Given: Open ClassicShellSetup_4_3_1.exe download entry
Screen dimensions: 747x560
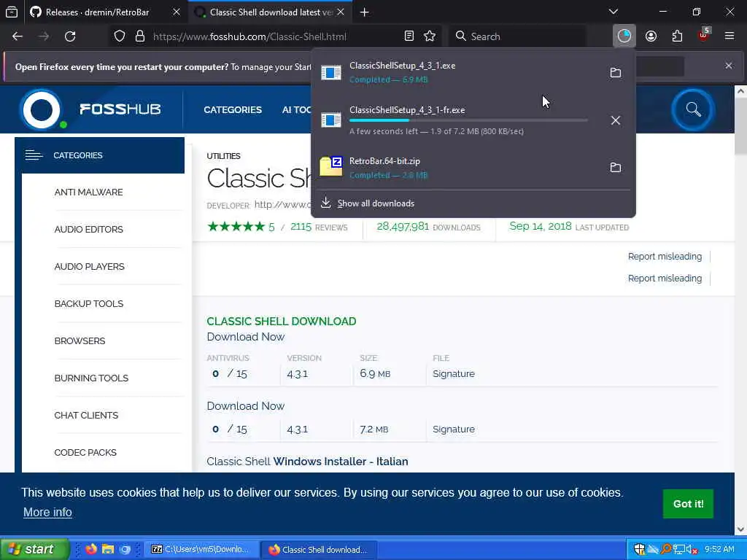Looking at the screenshot, I should tap(457, 72).
